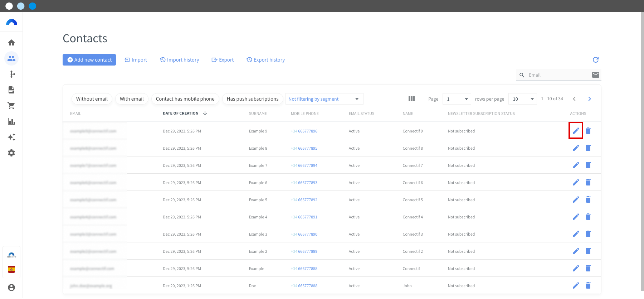Edit the Connectif 3 contact
This screenshot has width=644, height=299.
(x=576, y=234)
